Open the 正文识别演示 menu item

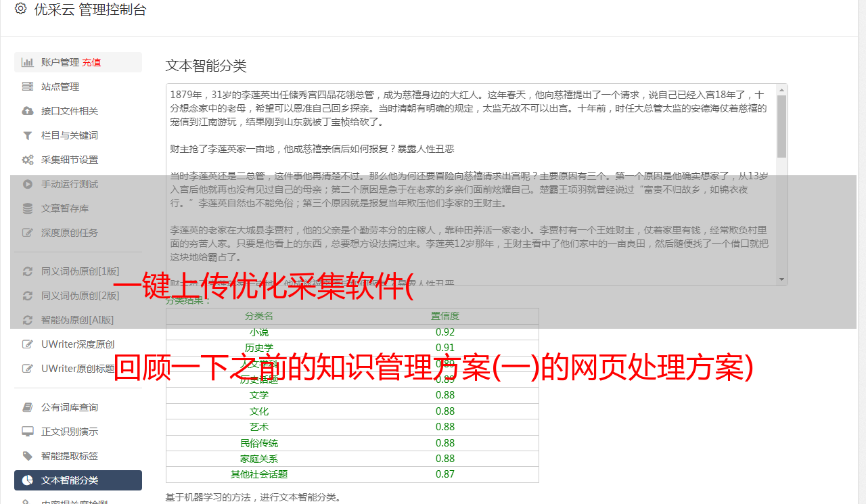click(78, 432)
